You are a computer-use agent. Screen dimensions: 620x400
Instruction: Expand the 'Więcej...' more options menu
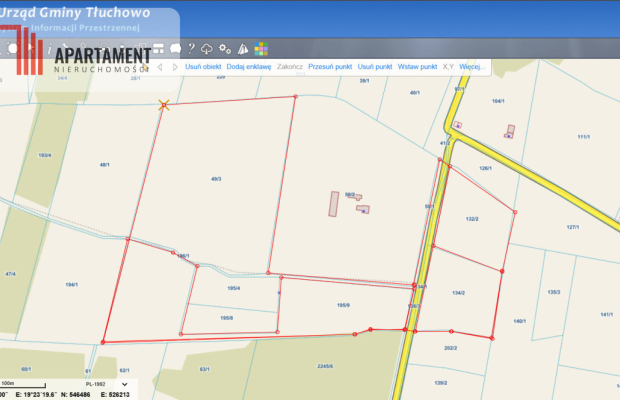point(471,67)
